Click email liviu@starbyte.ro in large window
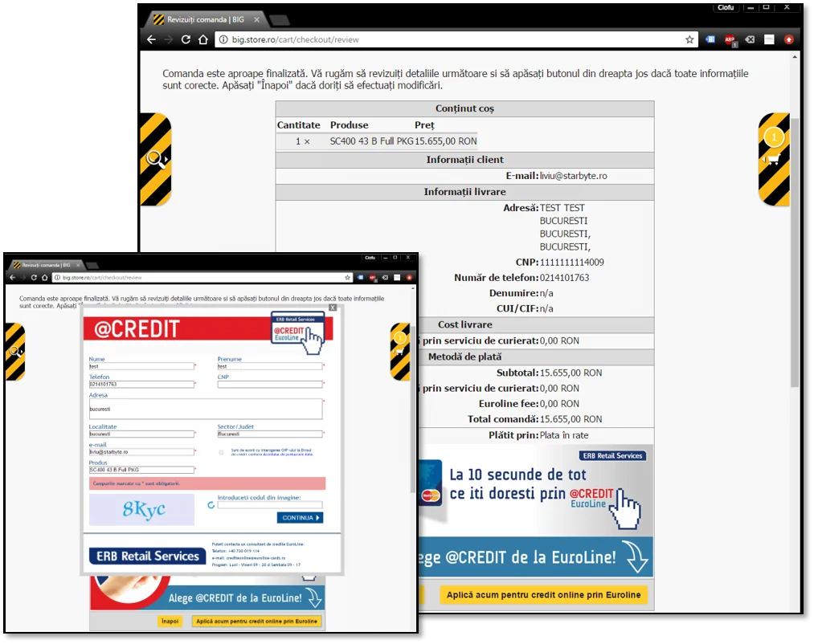 [573, 176]
